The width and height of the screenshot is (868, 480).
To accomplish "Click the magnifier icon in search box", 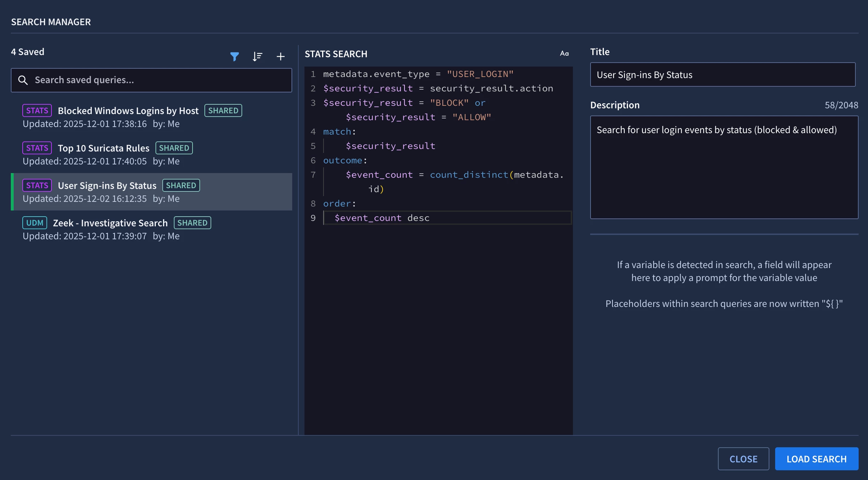I will coord(23,80).
